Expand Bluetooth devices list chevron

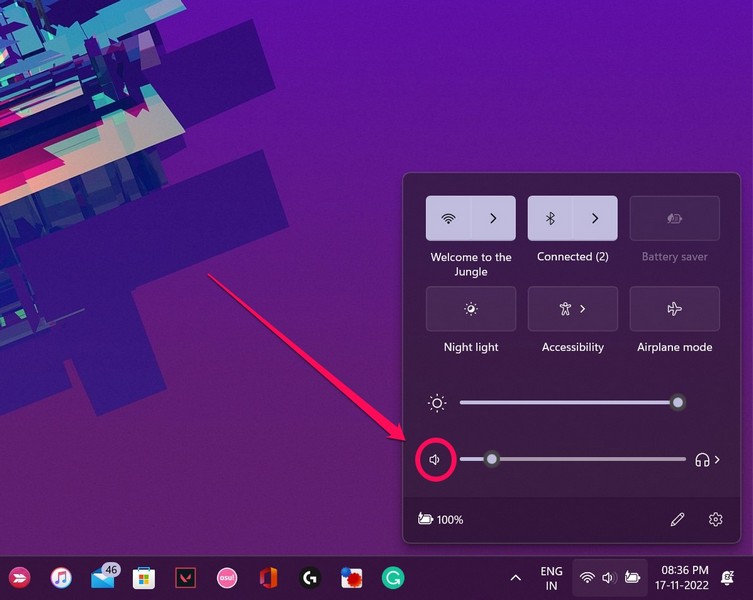pyautogui.click(x=595, y=218)
